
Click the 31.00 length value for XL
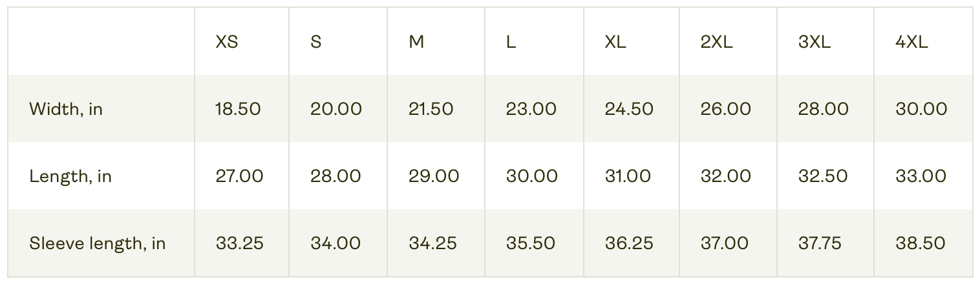(628, 176)
